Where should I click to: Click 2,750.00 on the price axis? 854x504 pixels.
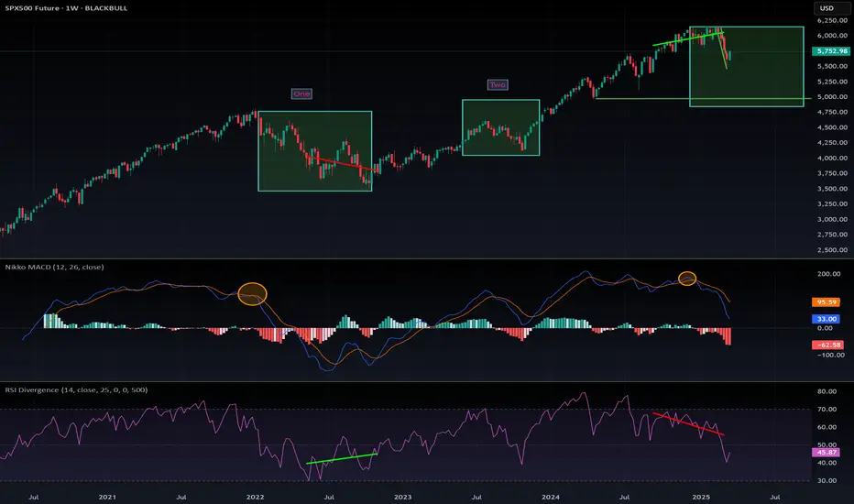pyautogui.click(x=832, y=235)
